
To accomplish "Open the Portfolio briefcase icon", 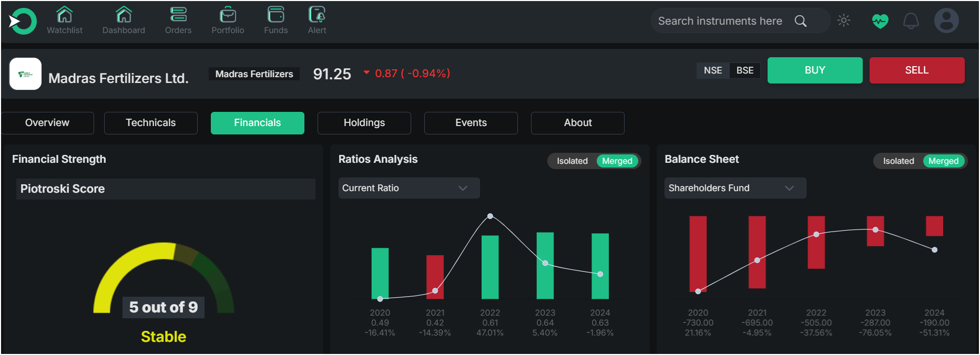I will pos(228,14).
